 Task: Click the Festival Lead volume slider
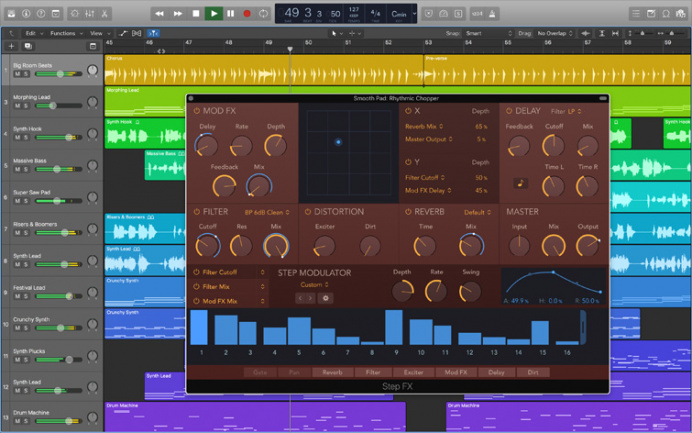pos(58,296)
